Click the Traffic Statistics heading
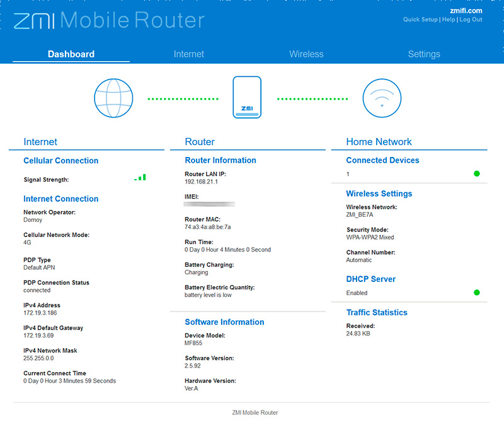 [377, 312]
